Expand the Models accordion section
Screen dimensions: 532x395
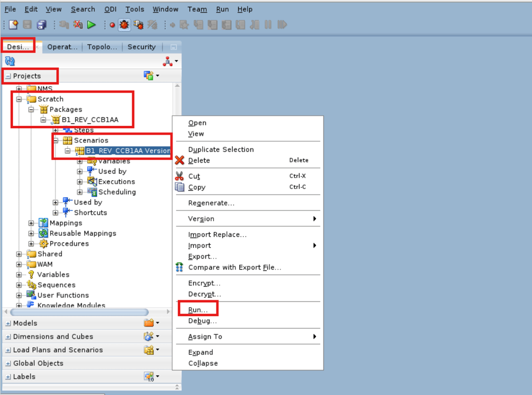pos(8,323)
